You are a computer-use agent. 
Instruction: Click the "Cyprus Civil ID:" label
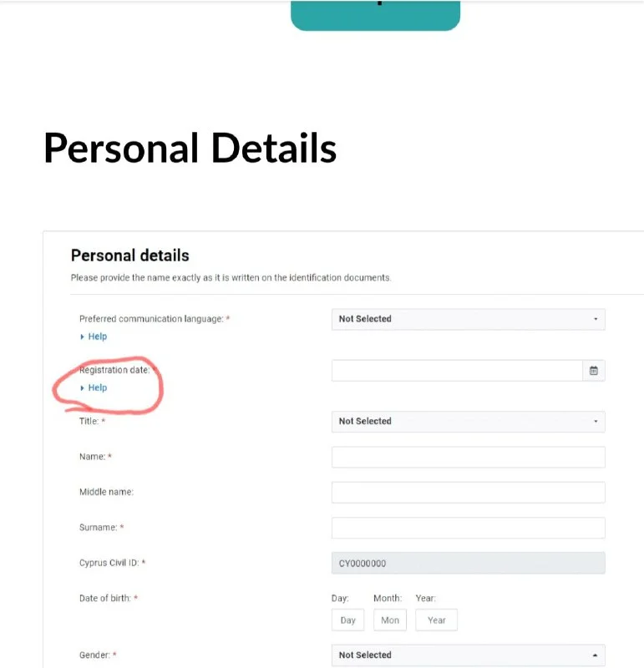tap(109, 564)
